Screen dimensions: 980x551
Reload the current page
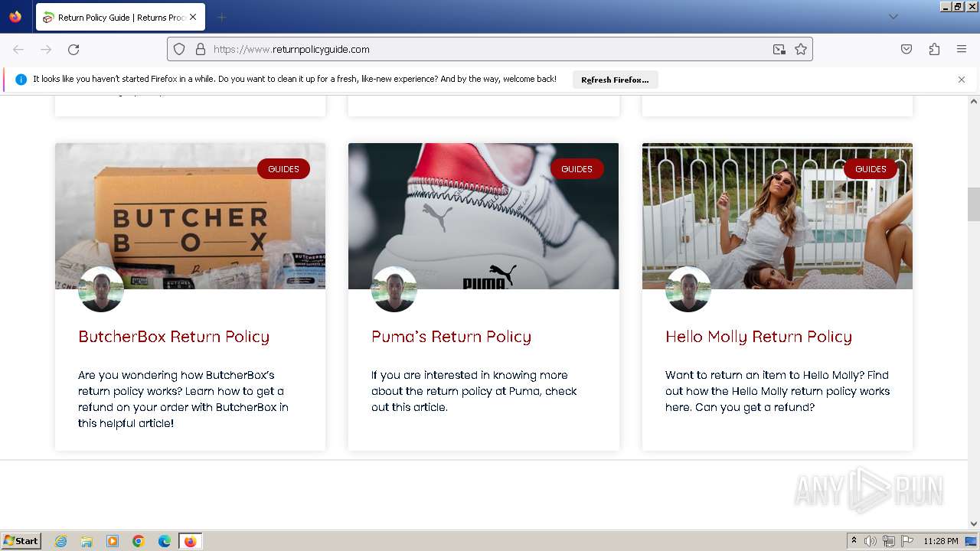pos(73,49)
